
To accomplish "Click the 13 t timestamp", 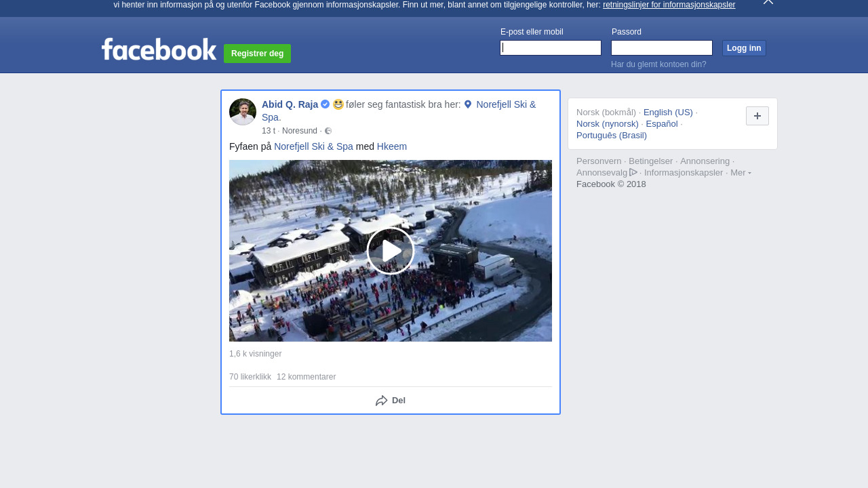I will click(x=269, y=131).
